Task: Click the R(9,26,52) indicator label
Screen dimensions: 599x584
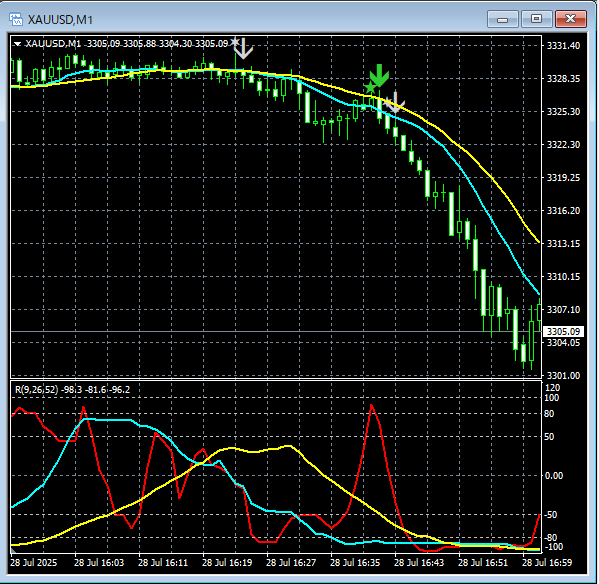Action: click(x=72, y=390)
